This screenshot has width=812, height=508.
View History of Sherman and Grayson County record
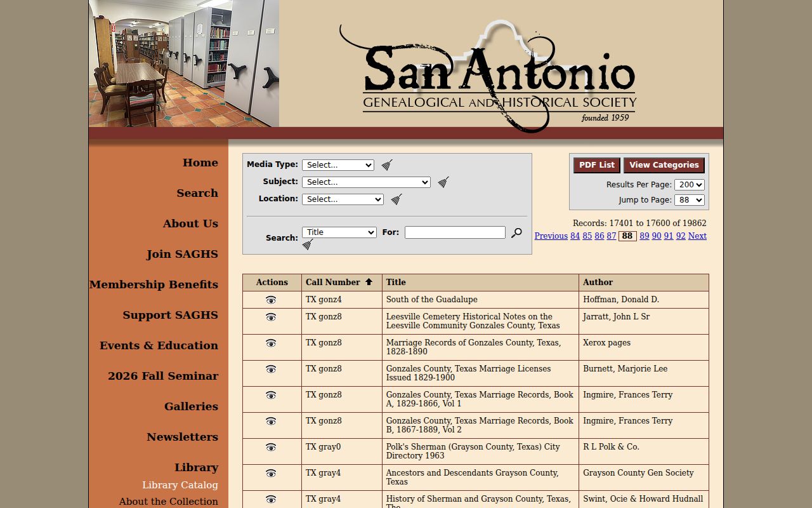coord(271,499)
